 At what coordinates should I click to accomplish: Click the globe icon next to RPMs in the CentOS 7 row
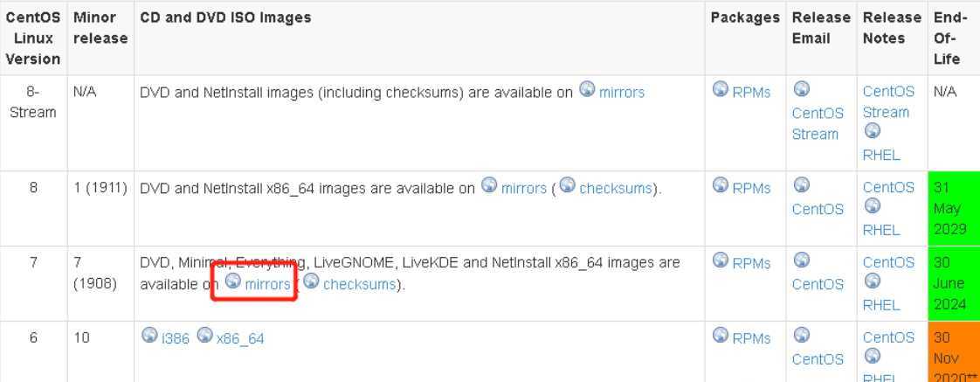(x=720, y=260)
